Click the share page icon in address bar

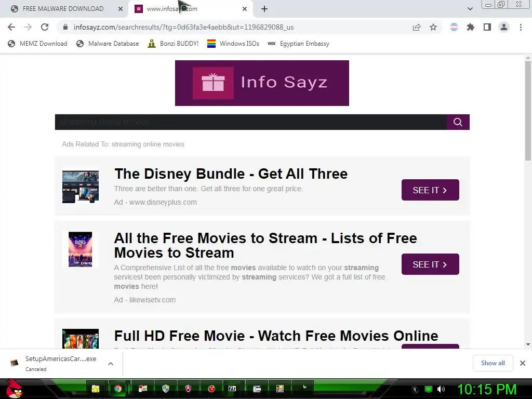(416, 27)
